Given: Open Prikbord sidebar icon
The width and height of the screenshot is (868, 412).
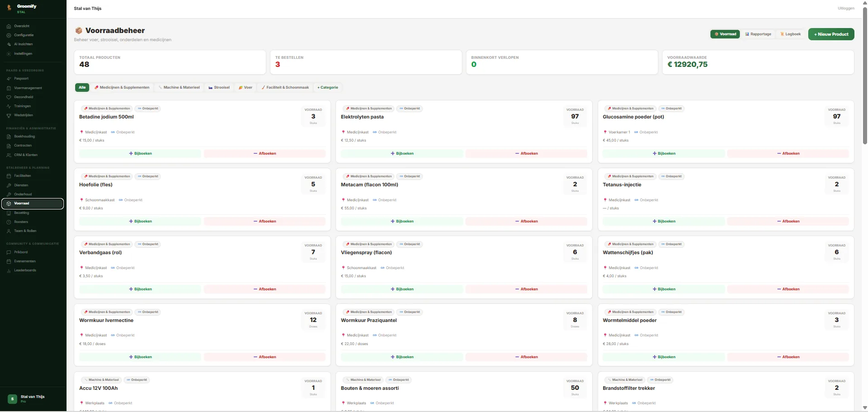Looking at the screenshot, I should click(9, 252).
